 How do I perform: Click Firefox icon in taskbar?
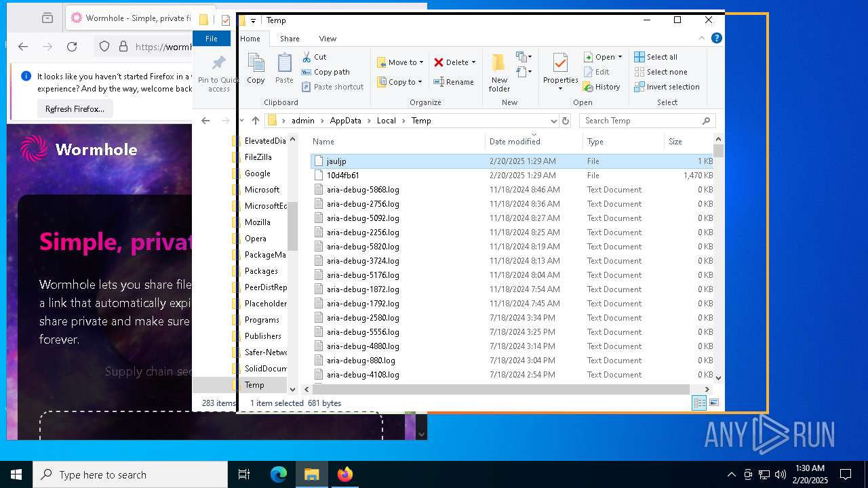tap(345, 474)
